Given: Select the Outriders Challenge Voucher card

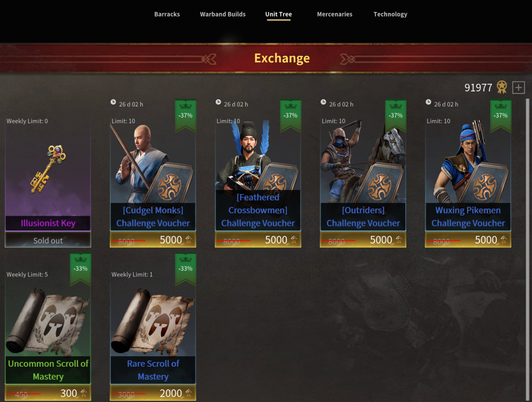Looking at the screenshot, I should click(x=363, y=174).
